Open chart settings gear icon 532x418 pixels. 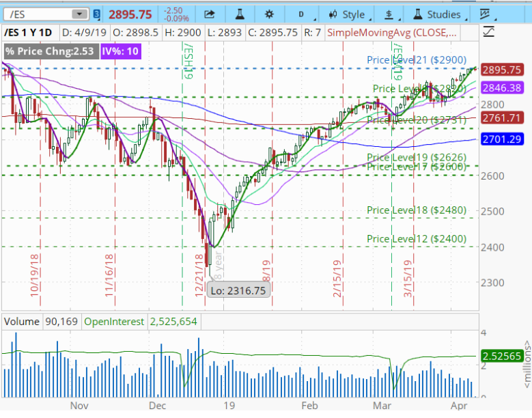click(269, 14)
